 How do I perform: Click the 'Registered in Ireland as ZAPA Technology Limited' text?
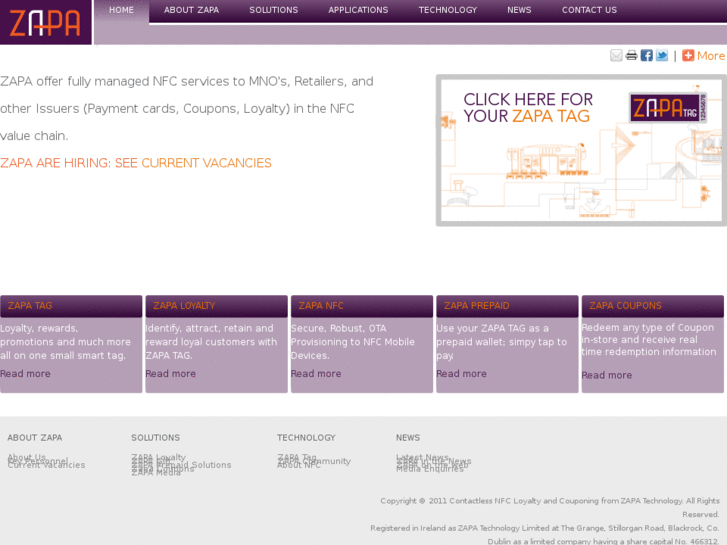point(545,534)
